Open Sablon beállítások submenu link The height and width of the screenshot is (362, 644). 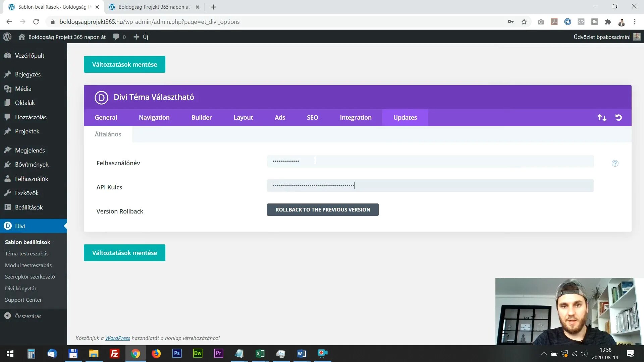click(28, 242)
